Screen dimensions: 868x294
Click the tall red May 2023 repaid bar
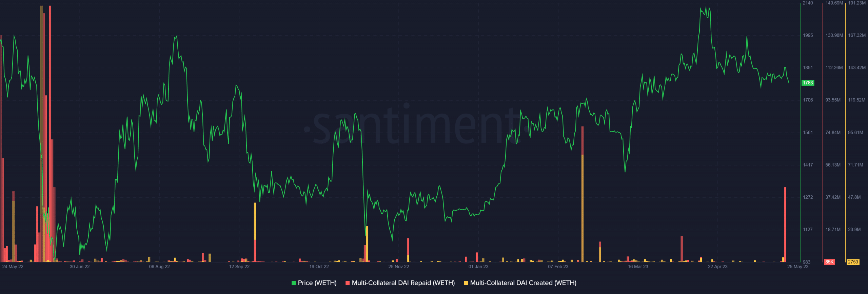point(785,224)
